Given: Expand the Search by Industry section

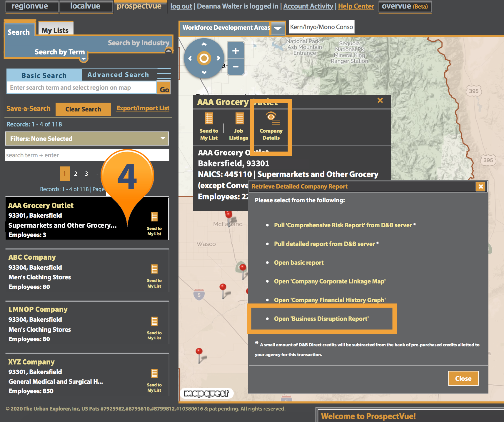Looking at the screenshot, I should pyautogui.click(x=168, y=51).
